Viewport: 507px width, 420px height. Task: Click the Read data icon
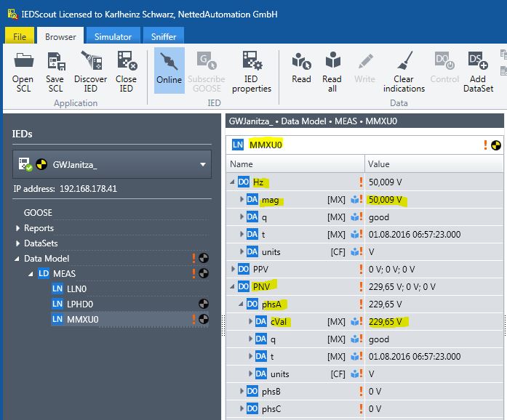(301, 61)
